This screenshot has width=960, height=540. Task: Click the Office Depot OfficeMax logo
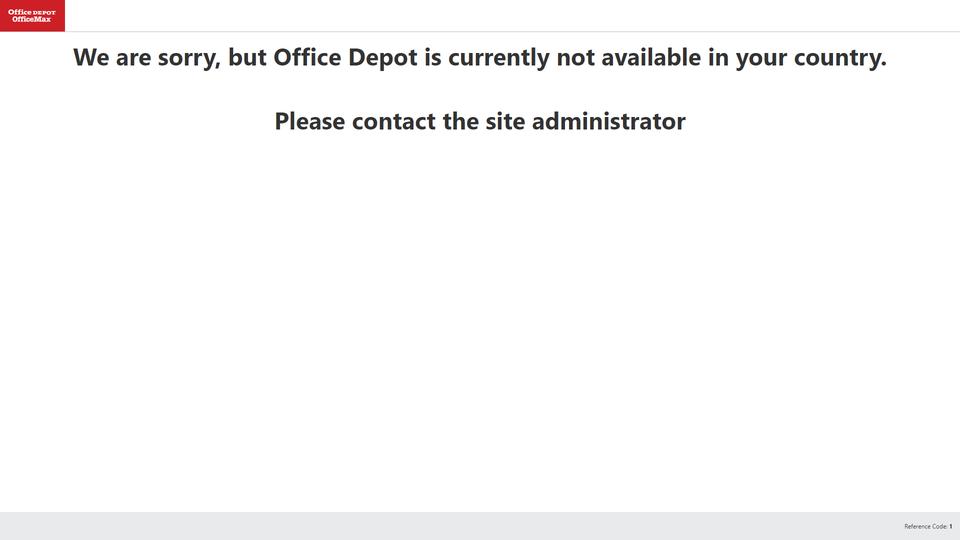point(32,15)
